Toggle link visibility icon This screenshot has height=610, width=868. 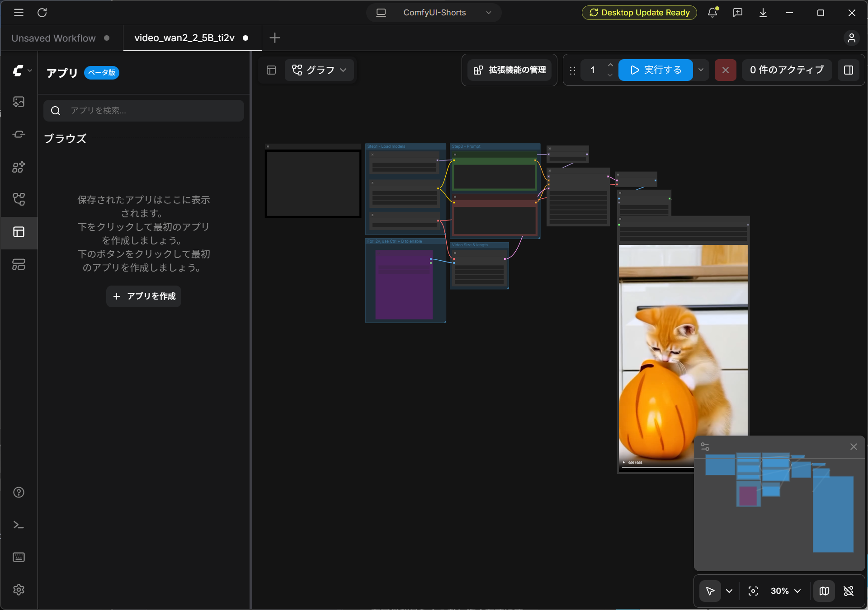pos(849,591)
